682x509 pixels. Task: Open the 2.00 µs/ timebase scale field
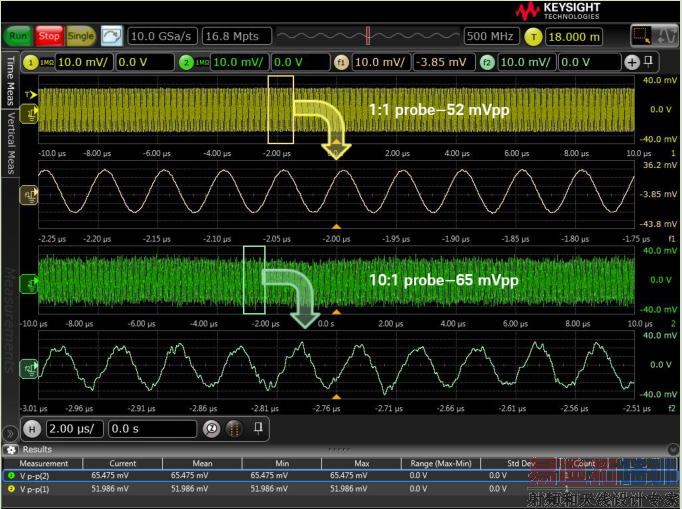pos(73,429)
